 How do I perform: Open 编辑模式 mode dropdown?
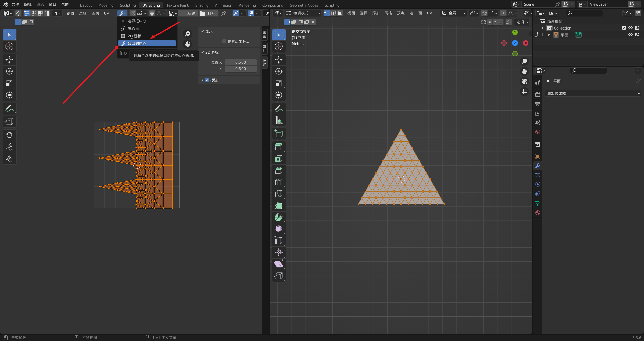click(304, 13)
